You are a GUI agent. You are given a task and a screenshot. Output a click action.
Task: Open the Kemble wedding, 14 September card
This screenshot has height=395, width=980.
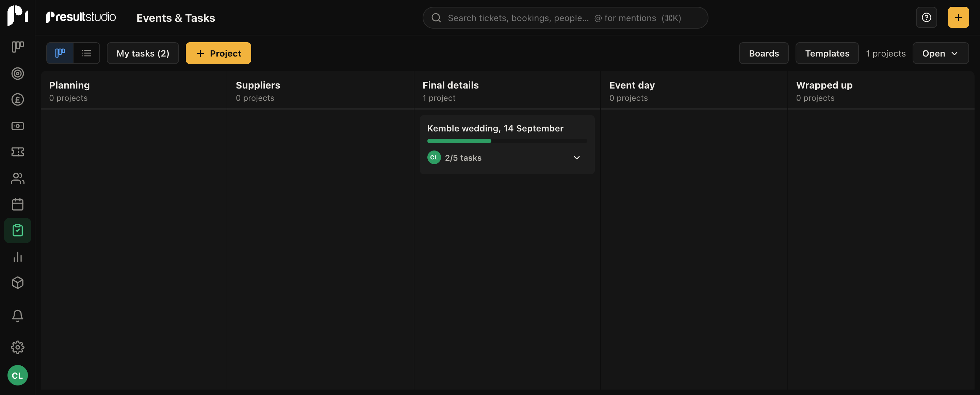pyautogui.click(x=507, y=145)
